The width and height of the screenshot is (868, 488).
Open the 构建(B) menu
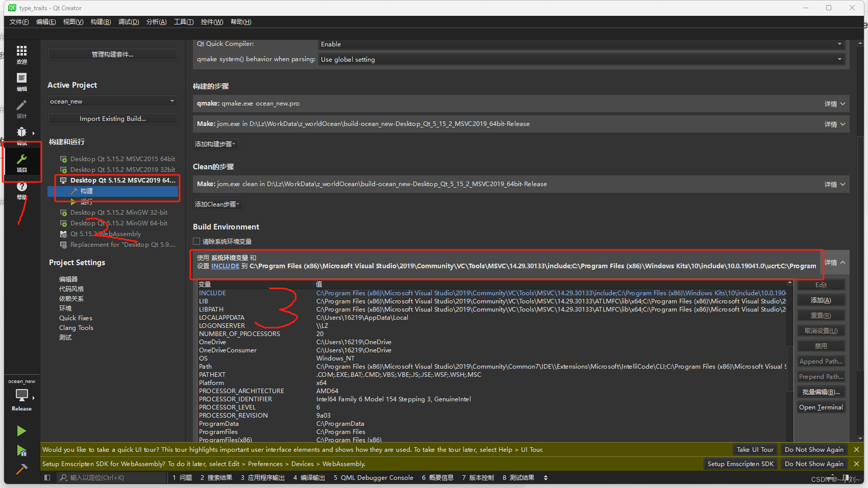pyautogui.click(x=100, y=21)
